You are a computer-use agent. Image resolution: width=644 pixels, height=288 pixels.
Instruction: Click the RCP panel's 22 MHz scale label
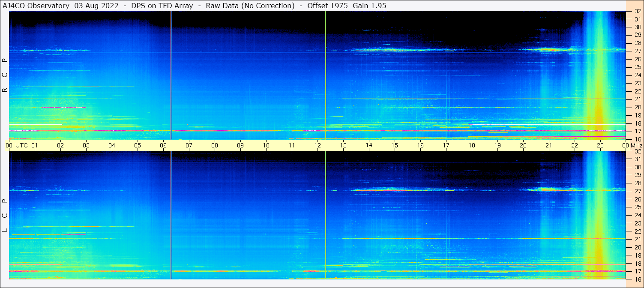click(637, 91)
